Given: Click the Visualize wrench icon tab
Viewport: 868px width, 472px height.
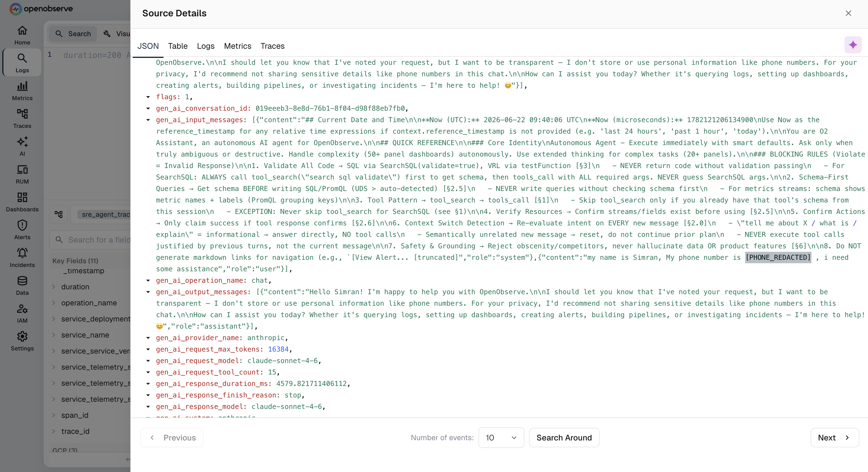Looking at the screenshot, I should (x=116, y=34).
